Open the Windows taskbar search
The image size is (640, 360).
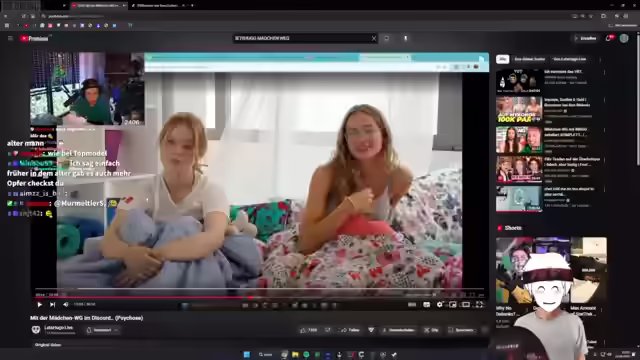265,355
